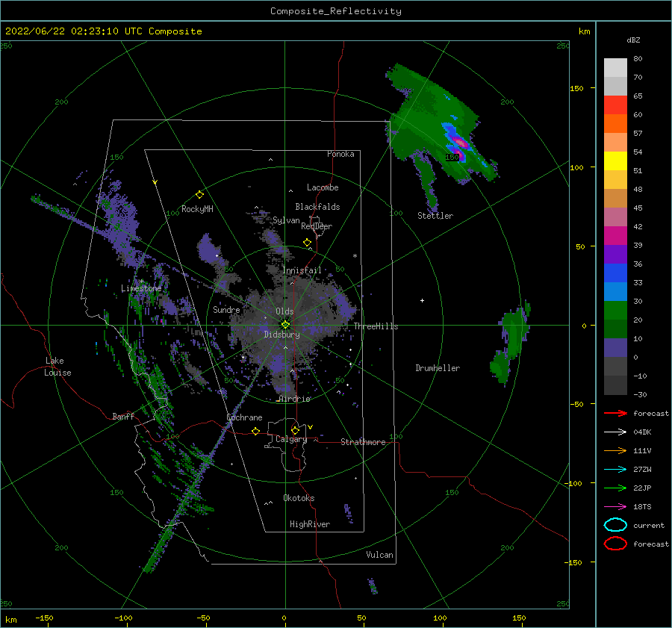Click the 'Banff' map label

coord(123,416)
